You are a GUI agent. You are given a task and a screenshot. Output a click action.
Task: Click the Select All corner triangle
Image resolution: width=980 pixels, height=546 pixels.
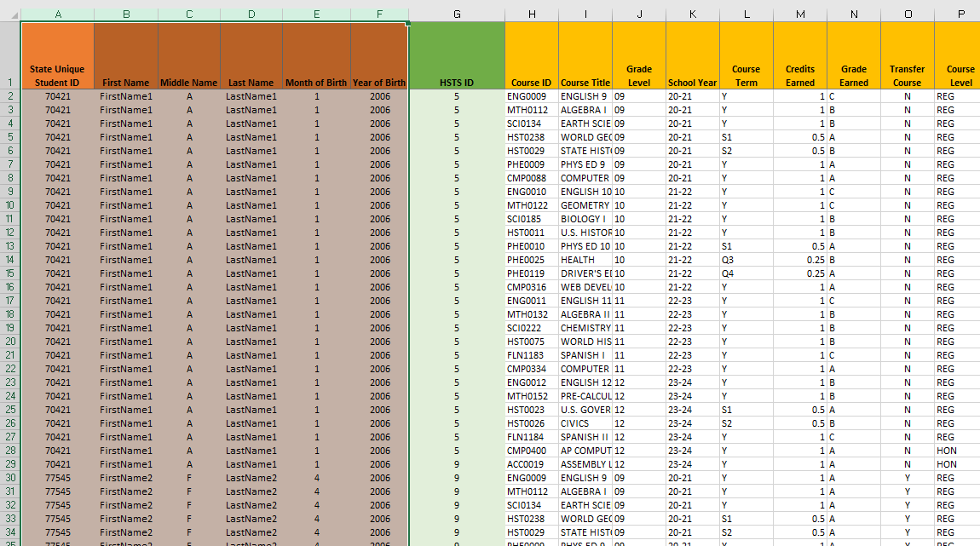click(x=10, y=14)
